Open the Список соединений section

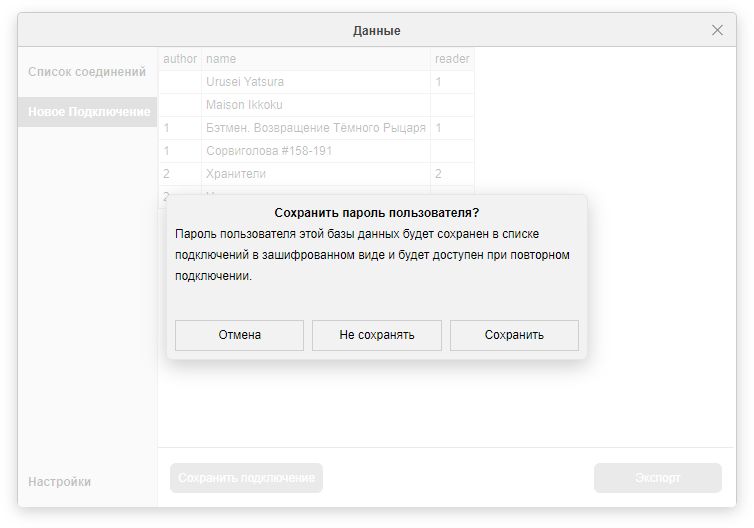tap(87, 72)
